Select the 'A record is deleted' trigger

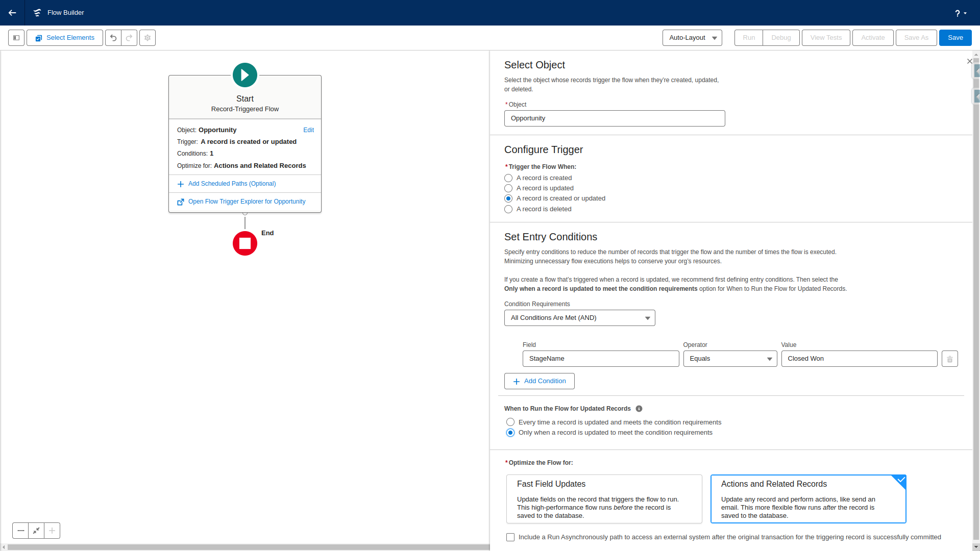pos(508,209)
